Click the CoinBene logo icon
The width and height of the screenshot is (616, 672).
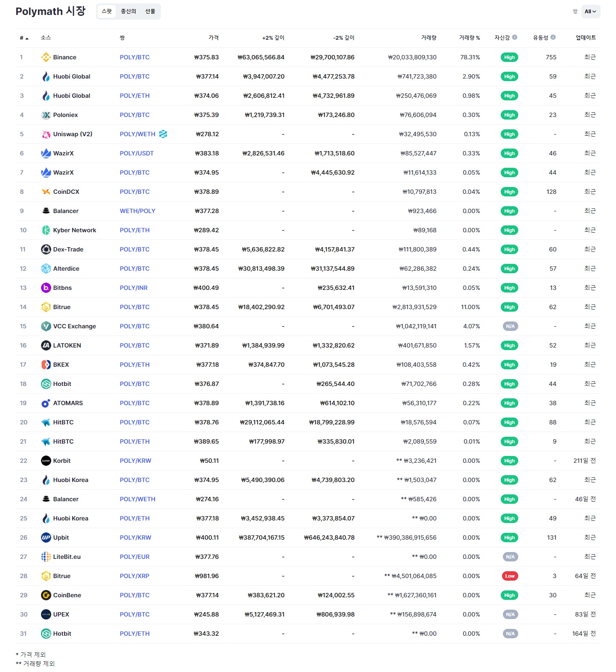[46, 595]
